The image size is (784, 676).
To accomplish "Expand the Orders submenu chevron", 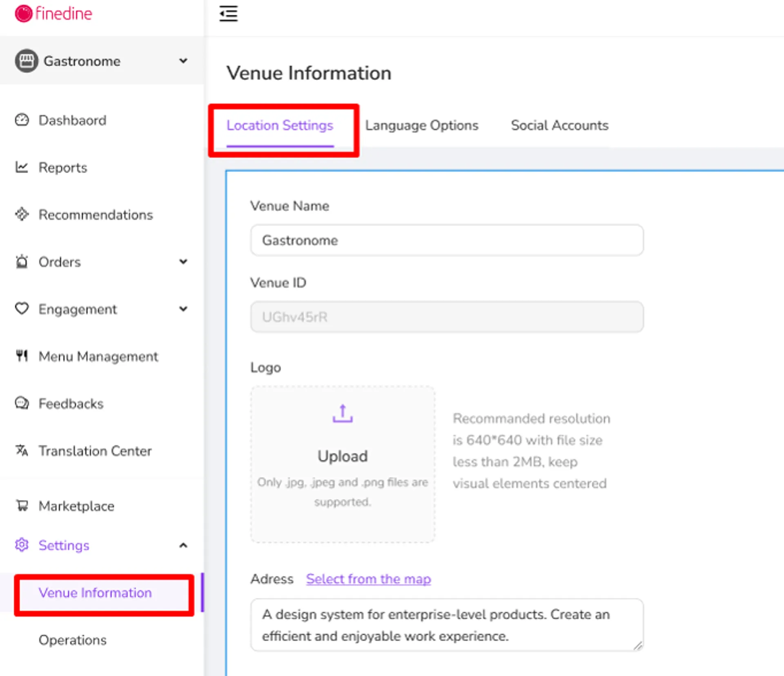I will [x=183, y=261].
